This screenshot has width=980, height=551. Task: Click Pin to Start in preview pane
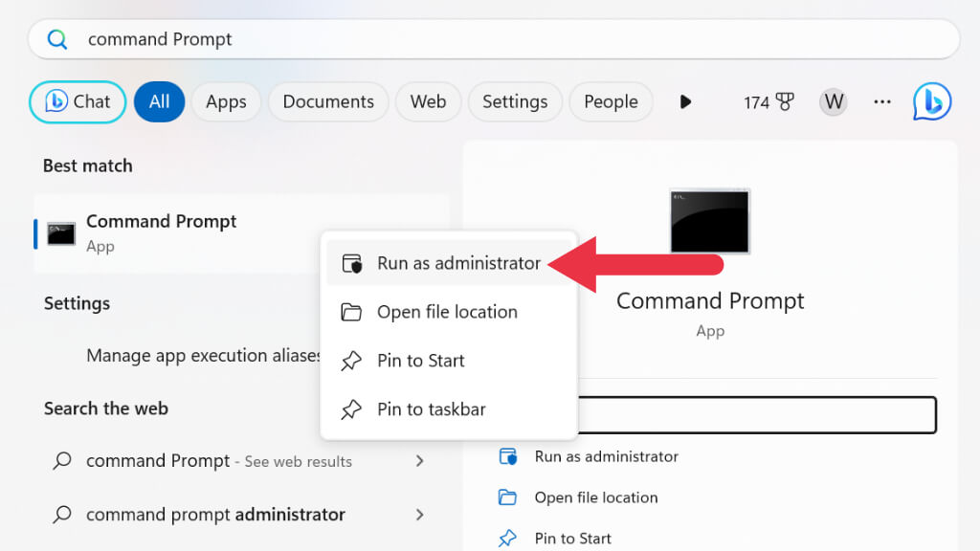572,538
